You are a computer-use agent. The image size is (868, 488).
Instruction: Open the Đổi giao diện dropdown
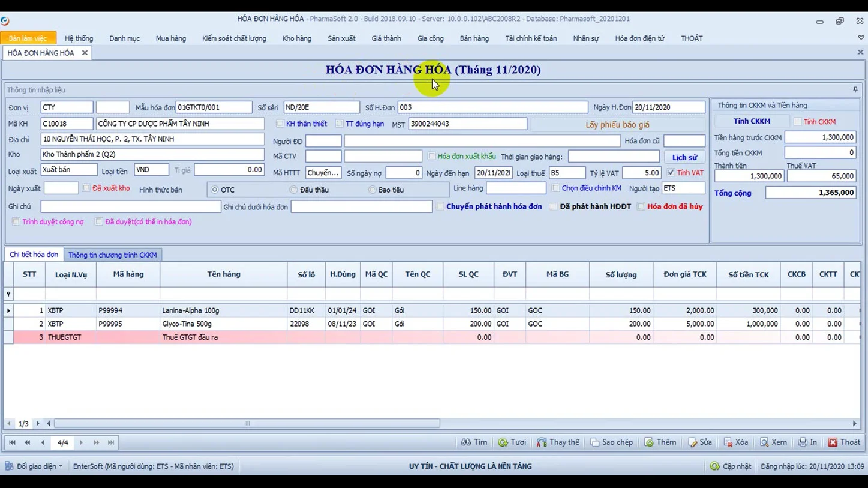[35, 466]
